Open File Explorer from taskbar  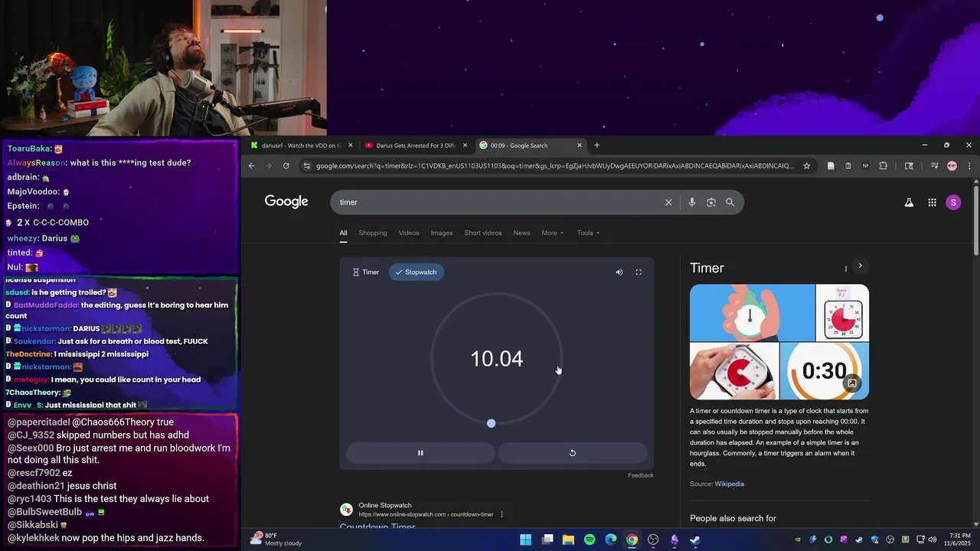(x=568, y=540)
